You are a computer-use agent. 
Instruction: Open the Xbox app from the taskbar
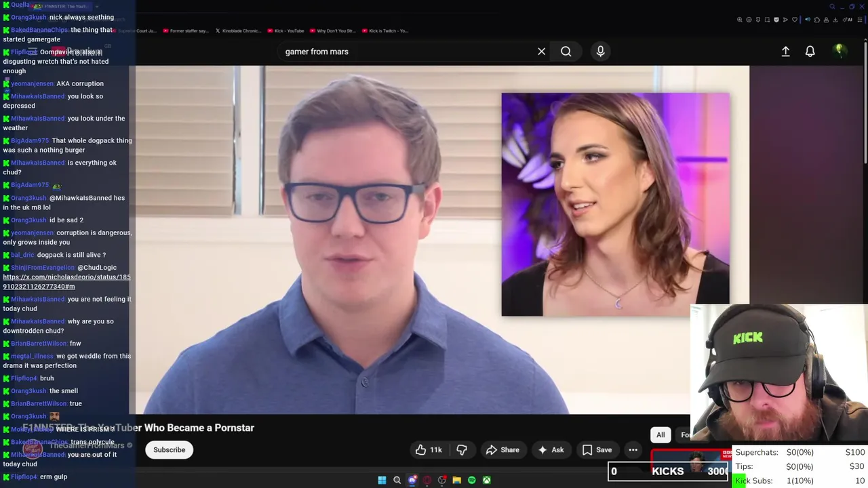[486, 480]
